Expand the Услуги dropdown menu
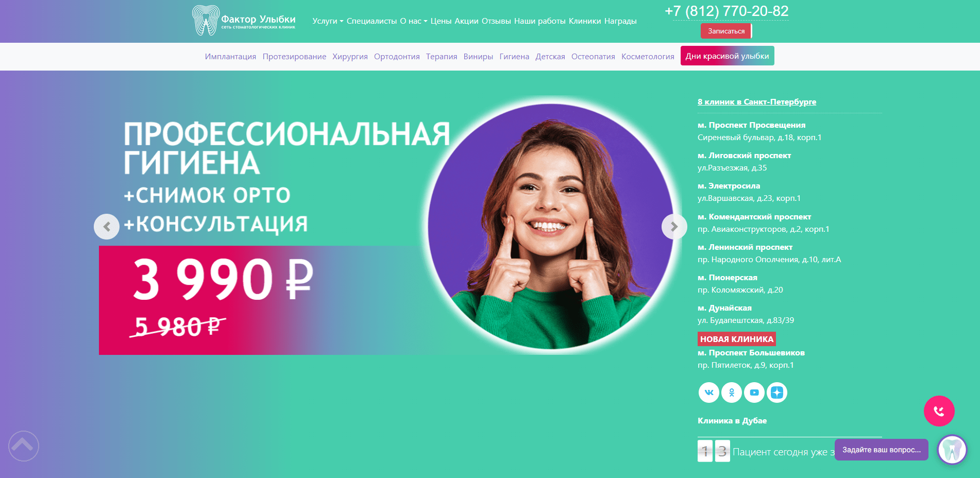980x478 pixels. (328, 21)
